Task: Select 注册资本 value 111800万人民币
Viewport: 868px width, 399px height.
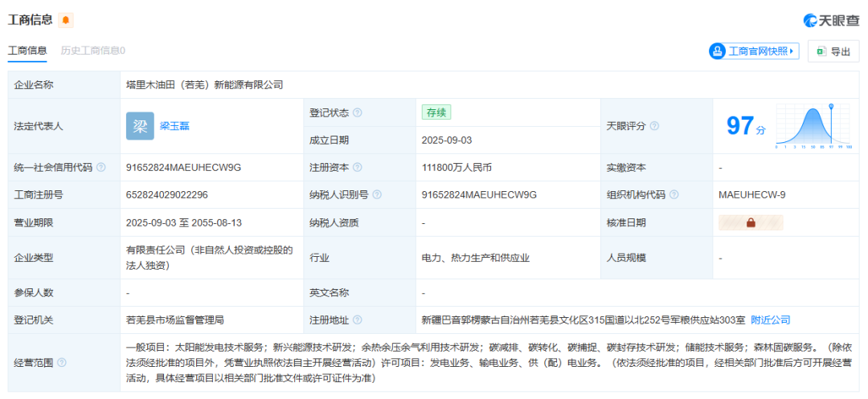Action: [x=457, y=167]
